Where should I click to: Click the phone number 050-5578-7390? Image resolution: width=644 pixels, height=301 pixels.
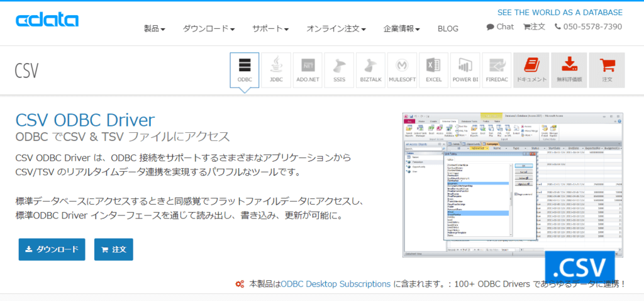[588, 26]
